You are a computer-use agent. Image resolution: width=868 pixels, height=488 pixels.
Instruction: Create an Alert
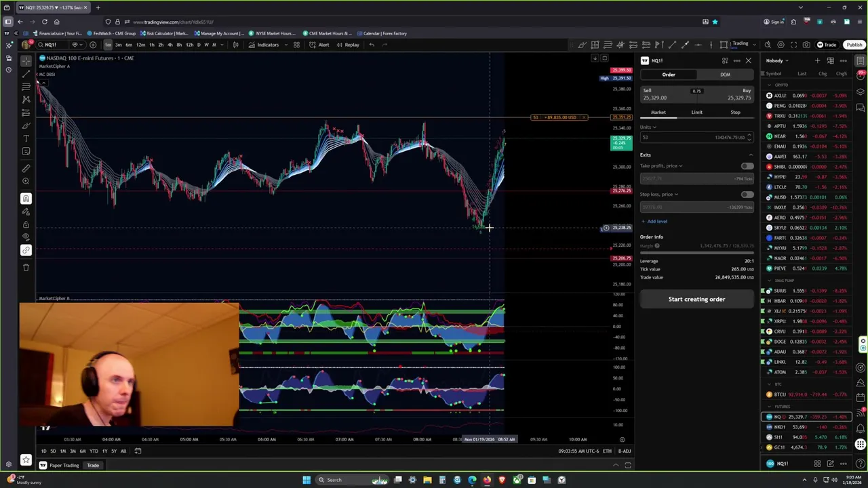(319, 45)
